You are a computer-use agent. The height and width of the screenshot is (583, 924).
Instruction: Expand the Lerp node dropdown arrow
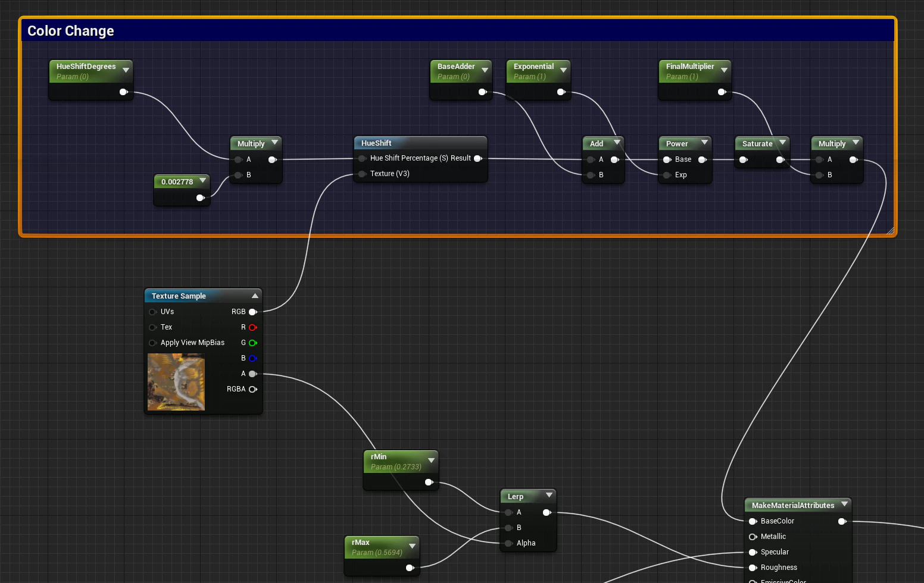click(x=549, y=495)
